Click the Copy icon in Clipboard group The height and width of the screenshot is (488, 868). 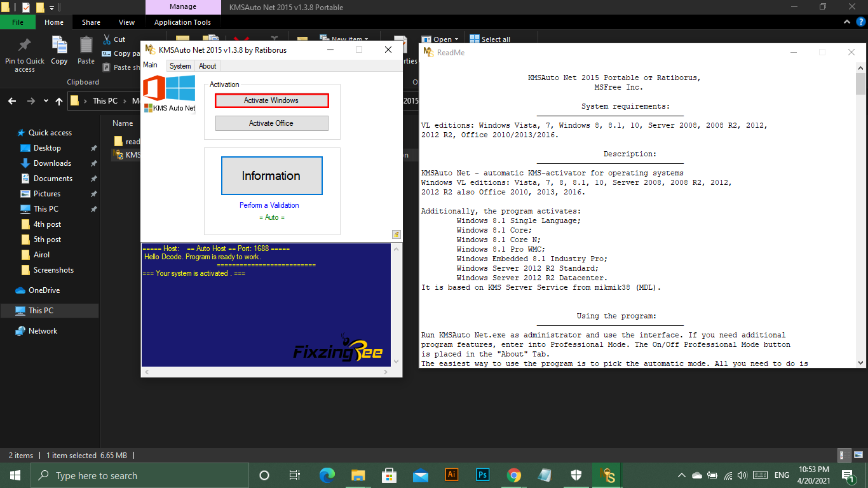[x=59, y=47]
